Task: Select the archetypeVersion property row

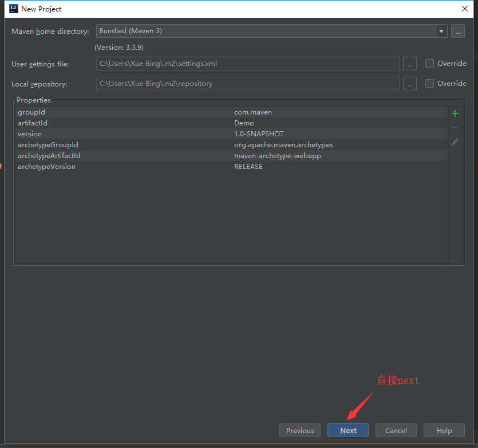Action: tap(231, 167)
